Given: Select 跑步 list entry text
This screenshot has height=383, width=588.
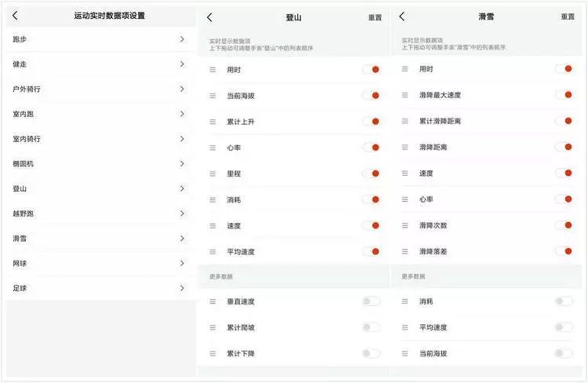Looking at the screenshot, I should (x=20, y=39).
